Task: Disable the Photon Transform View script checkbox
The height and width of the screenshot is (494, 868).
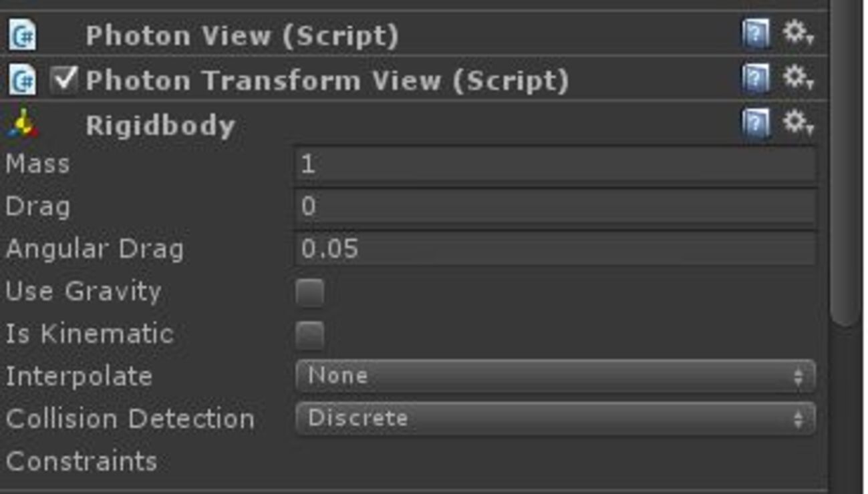Action: tap(64, 79)
